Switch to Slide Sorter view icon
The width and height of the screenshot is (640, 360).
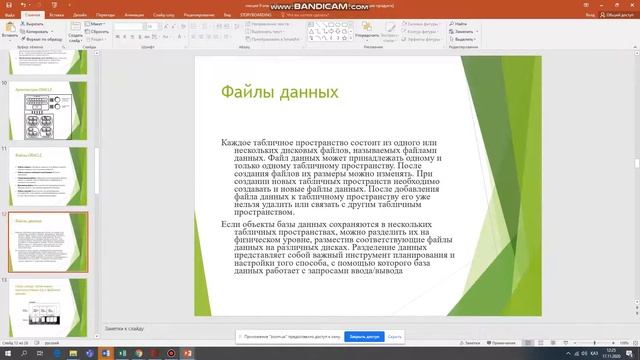pyautogui.click(x=541, y=343)
